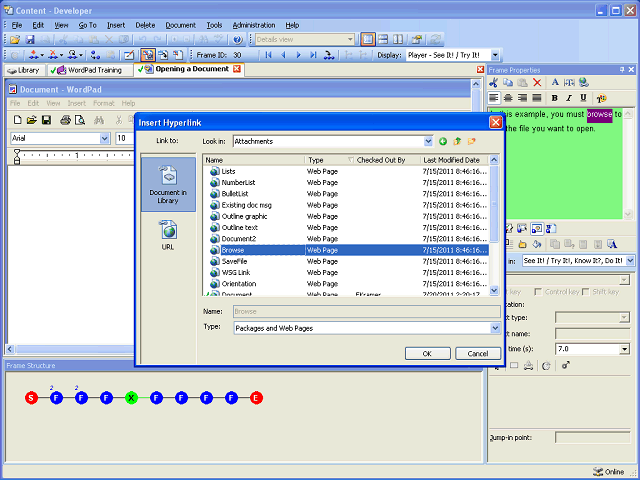Go up one folder level
This screenshot has height=480, width=640.
click(x=457, y=141)
